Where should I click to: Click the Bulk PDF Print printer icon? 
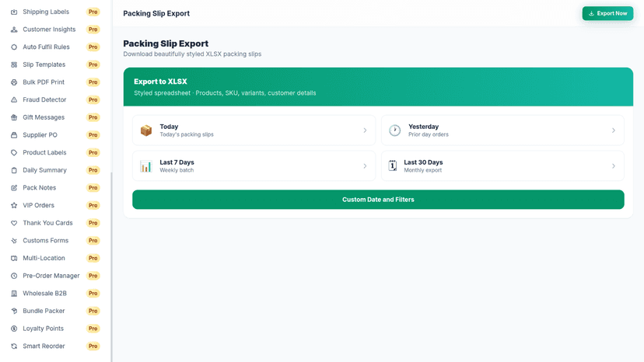pyautogui.click(x=14, y=82)
